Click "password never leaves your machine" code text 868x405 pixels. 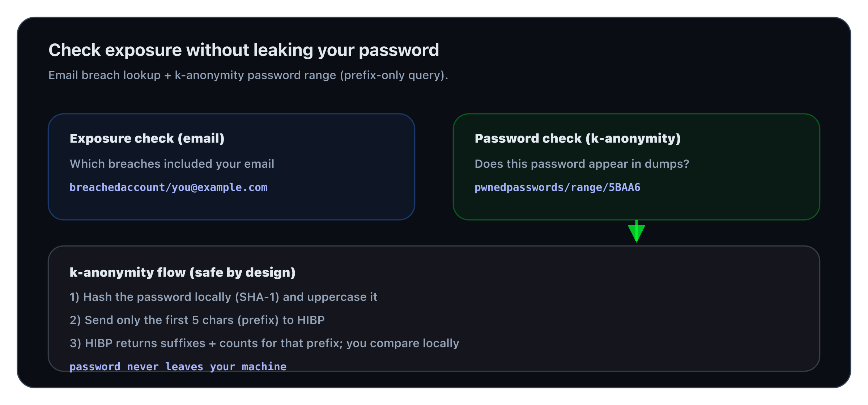178,367
